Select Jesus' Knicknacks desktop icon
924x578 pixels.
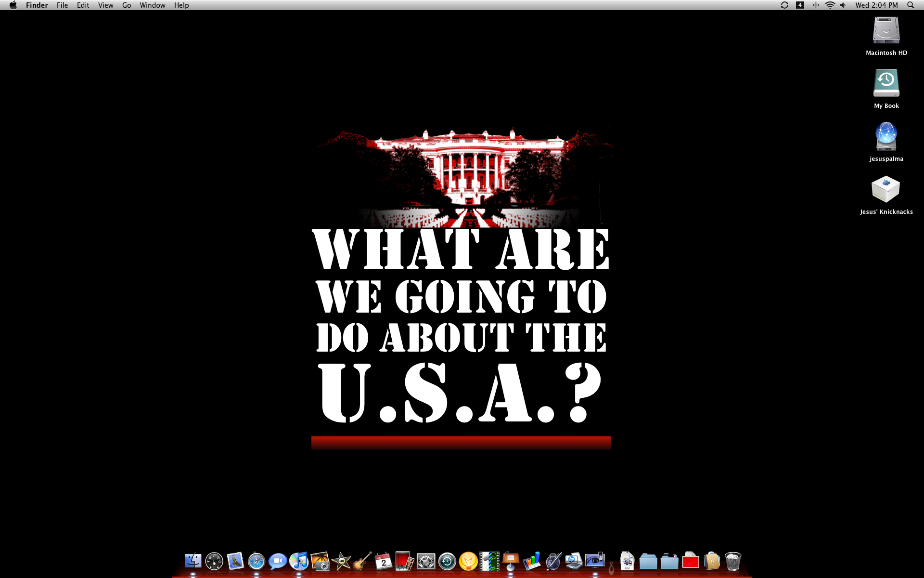[886, 190]
